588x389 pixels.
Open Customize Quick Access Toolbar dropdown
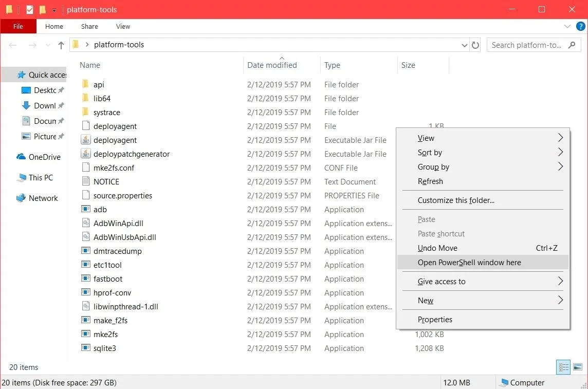(54, 10)
